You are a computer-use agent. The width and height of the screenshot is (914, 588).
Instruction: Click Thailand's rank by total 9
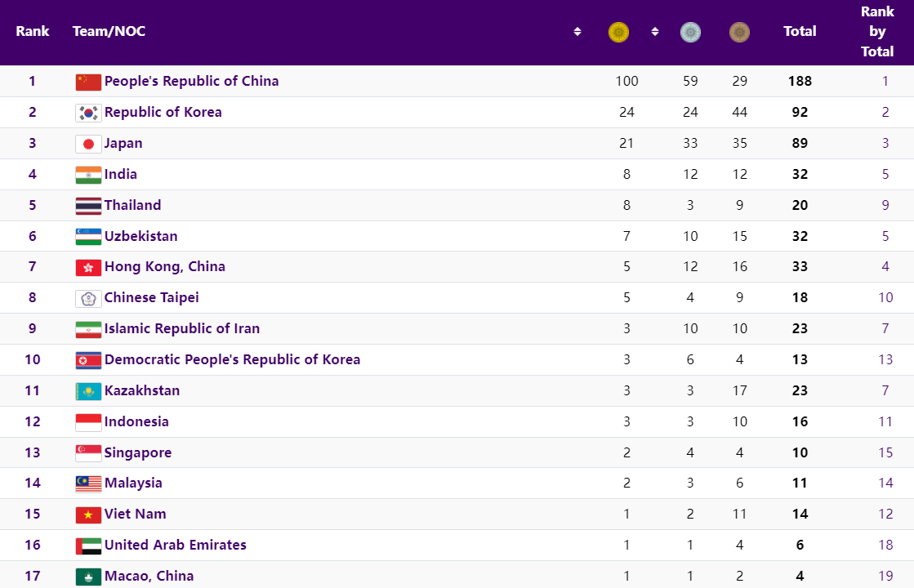pos(885,205)
